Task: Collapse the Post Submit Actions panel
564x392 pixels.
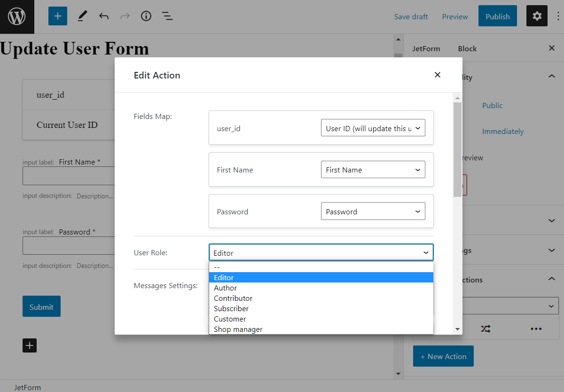Action: (551, 280)
